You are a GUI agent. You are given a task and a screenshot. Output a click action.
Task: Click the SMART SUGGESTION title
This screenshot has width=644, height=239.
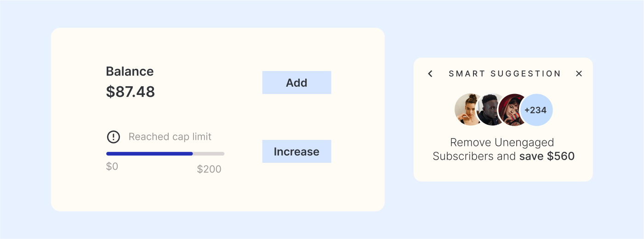coord(505,74)
